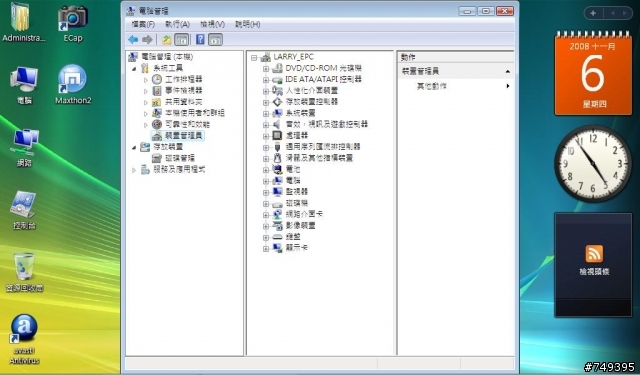This screenshot has width=640, height=375.
Task: Click the 網路介面卡 network adapter icon
Action: pyautogui.click(x=277, y=214)
